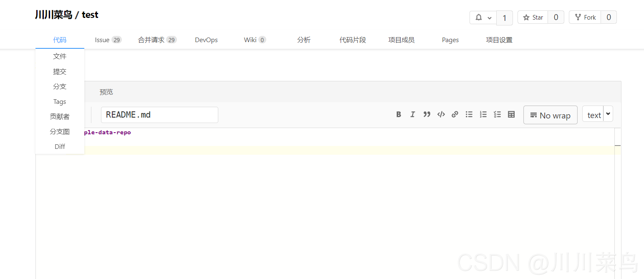Insert a blockquote using the quote icon
This screenshot has width=644, height=279.
pyautogui.click(x=427, y=115)
